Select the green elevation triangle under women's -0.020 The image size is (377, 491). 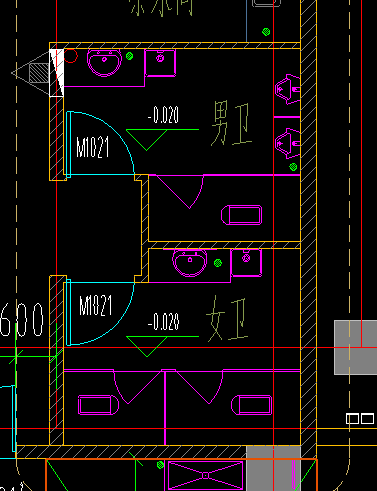147,347
